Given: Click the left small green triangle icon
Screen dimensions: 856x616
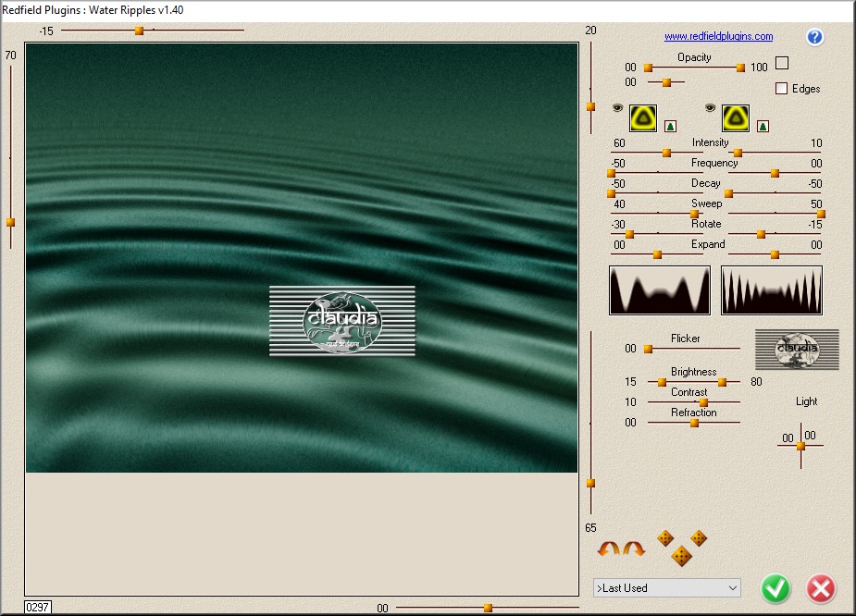Looking at the screenshot, I should click(670, 127).
